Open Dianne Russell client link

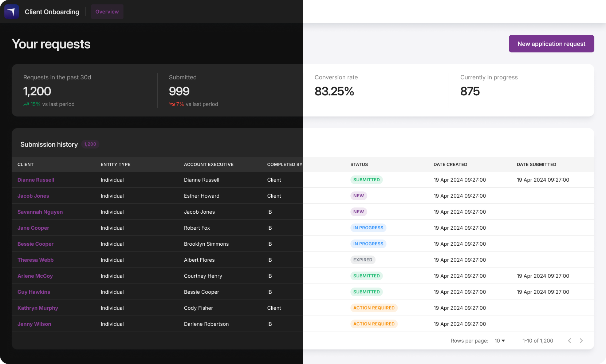point(36,180)
